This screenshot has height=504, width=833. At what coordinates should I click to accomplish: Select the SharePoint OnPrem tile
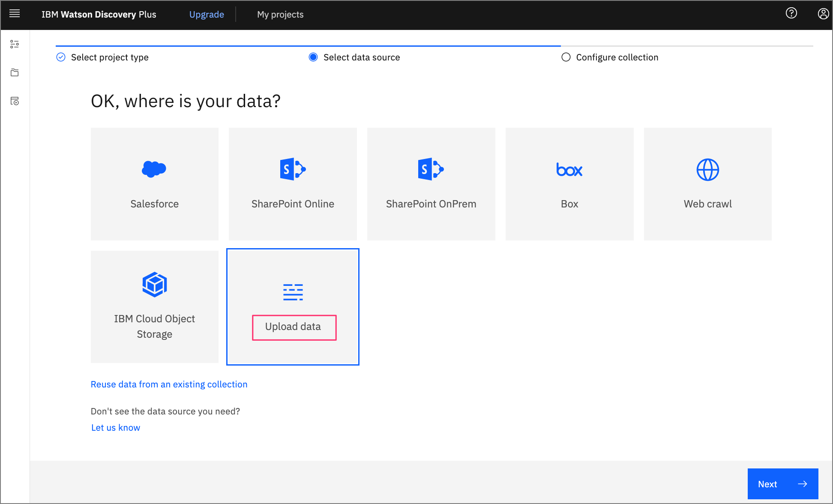431,184
